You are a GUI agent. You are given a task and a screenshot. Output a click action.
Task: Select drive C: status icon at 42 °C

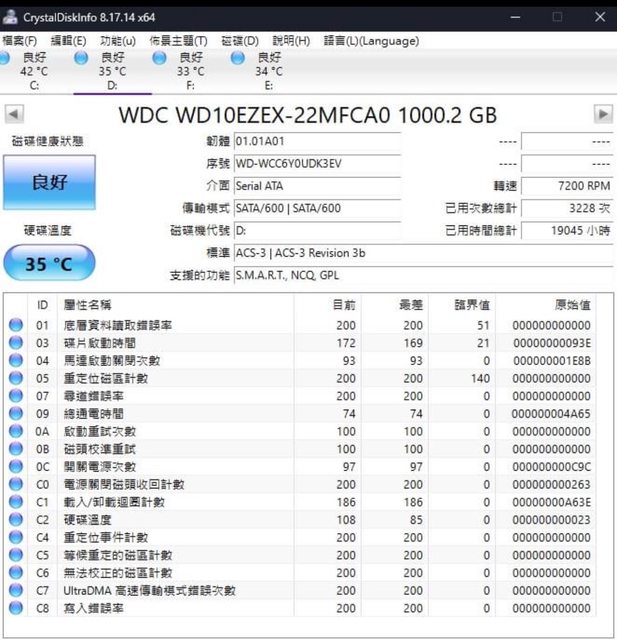coord(8,58)
